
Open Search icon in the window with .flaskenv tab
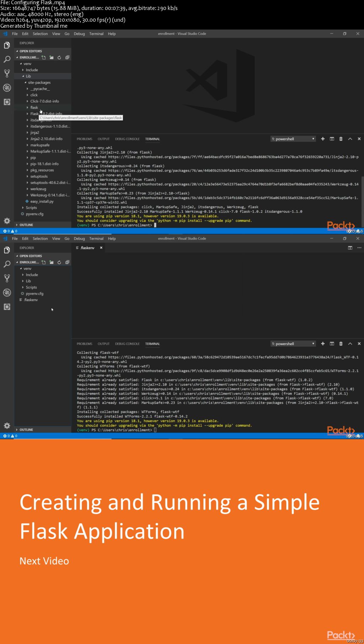7,264
